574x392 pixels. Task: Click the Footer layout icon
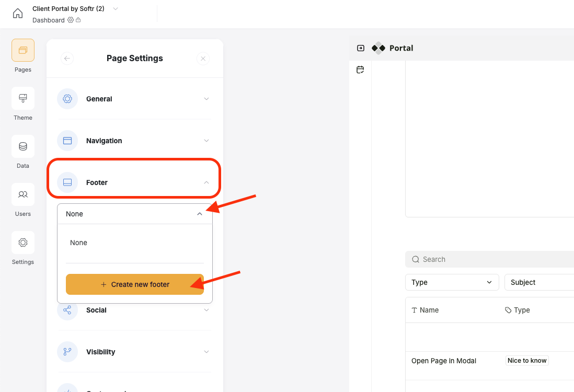67,182
